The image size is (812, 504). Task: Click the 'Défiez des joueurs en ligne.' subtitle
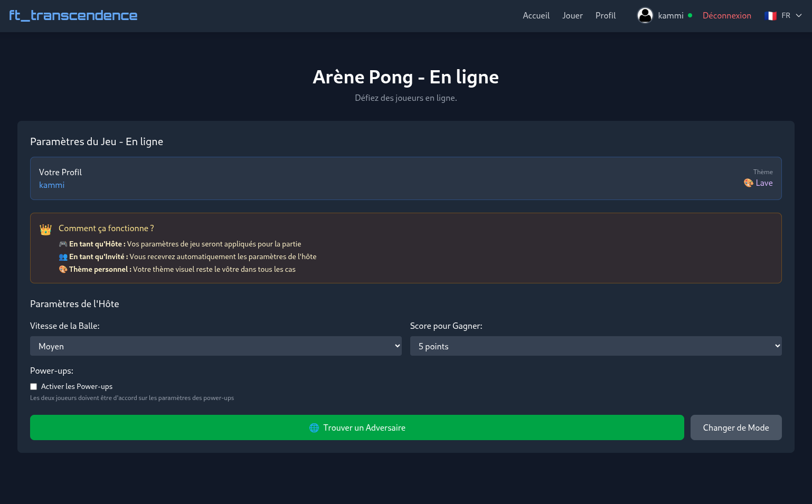click(x=406, y=98)
